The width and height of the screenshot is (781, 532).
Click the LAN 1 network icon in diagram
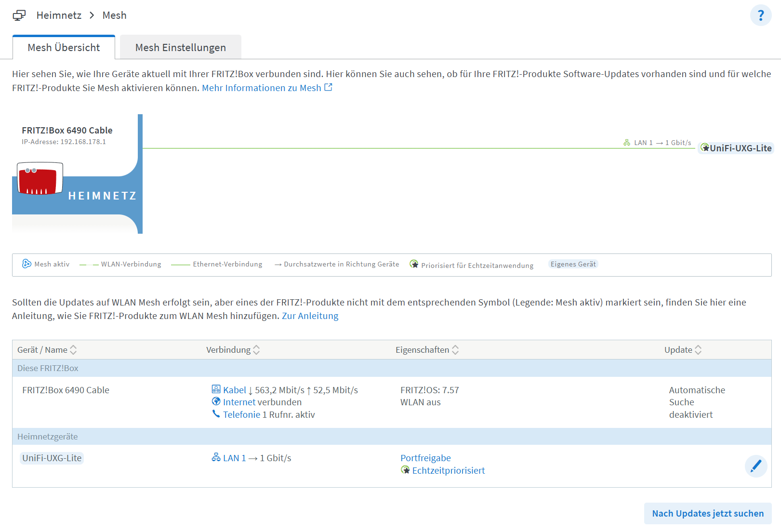click(x=627, y=143)
